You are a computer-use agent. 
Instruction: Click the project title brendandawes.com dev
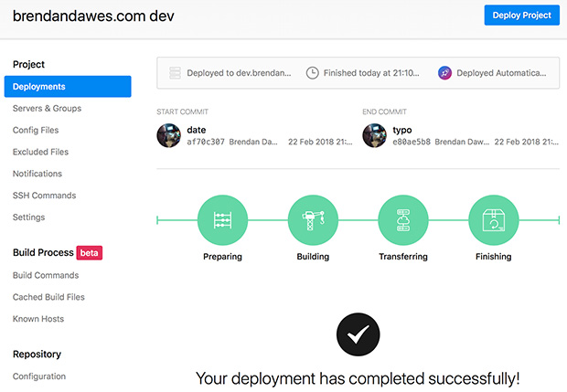coord(93,16)
